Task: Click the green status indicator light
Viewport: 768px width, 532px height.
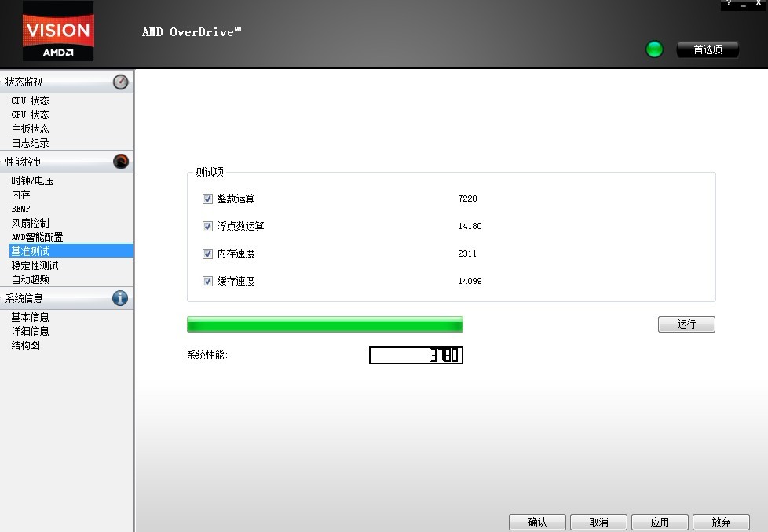Action: point(654,49)
